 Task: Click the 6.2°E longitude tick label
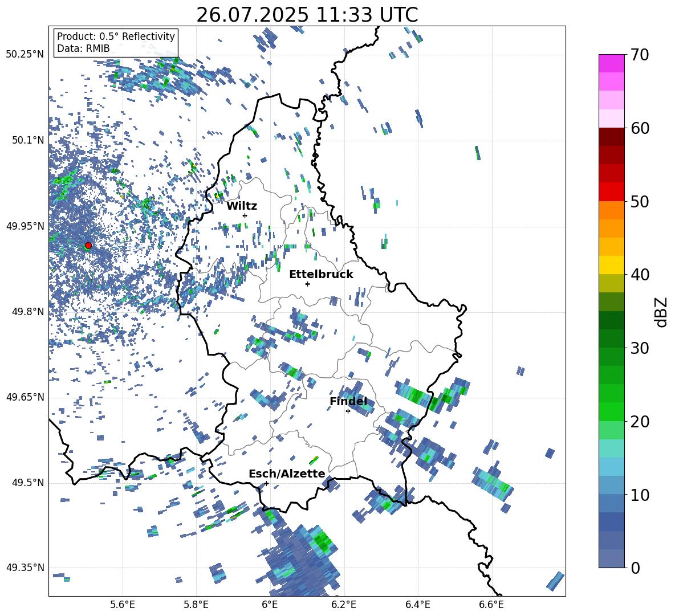point(344,605)
